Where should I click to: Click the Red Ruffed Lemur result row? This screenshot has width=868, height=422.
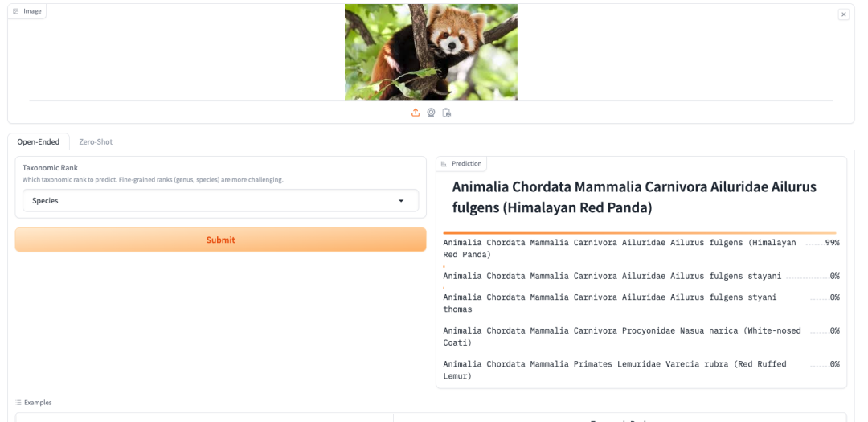point(641,370)
